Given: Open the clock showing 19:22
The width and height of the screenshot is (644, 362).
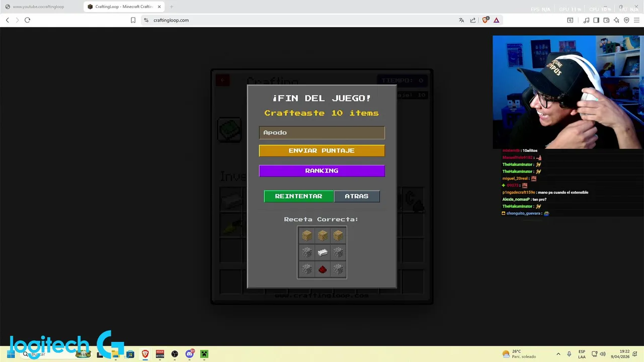Looking at the screenshot, I should click(620, 354).
